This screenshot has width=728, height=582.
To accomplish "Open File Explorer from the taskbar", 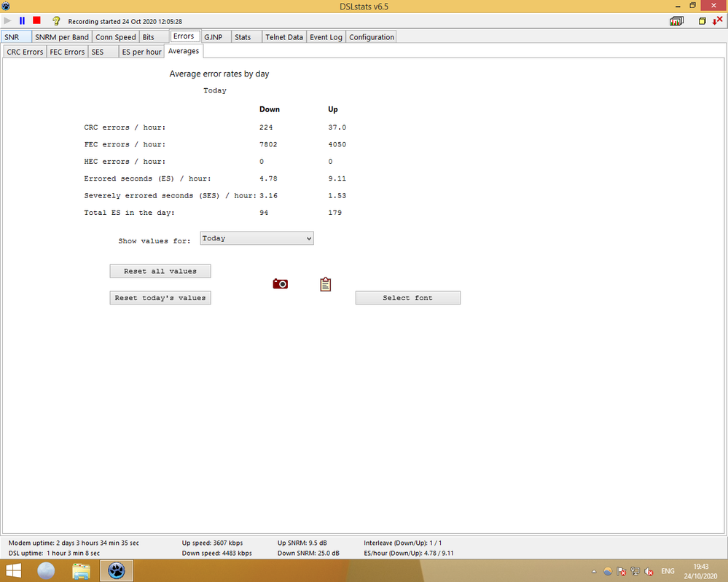I will tap(81, 570).
